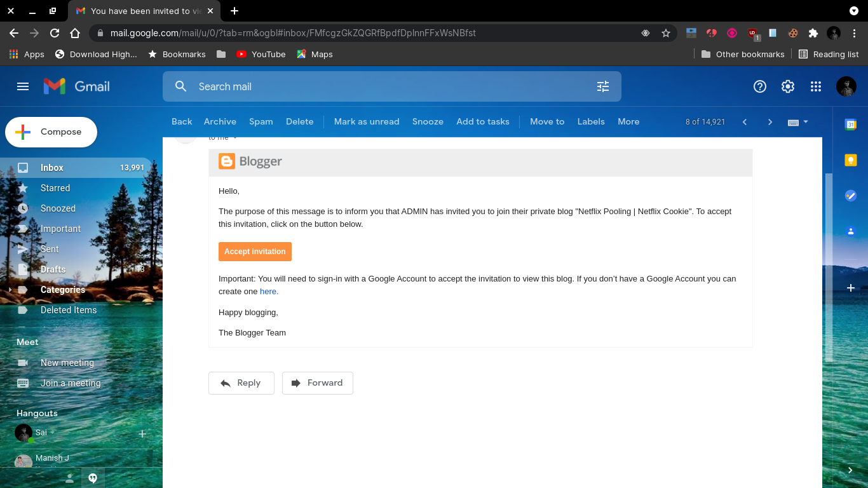Open Google Keep side panel
This screenshot has height=488, width=868.
click(850, 160)
